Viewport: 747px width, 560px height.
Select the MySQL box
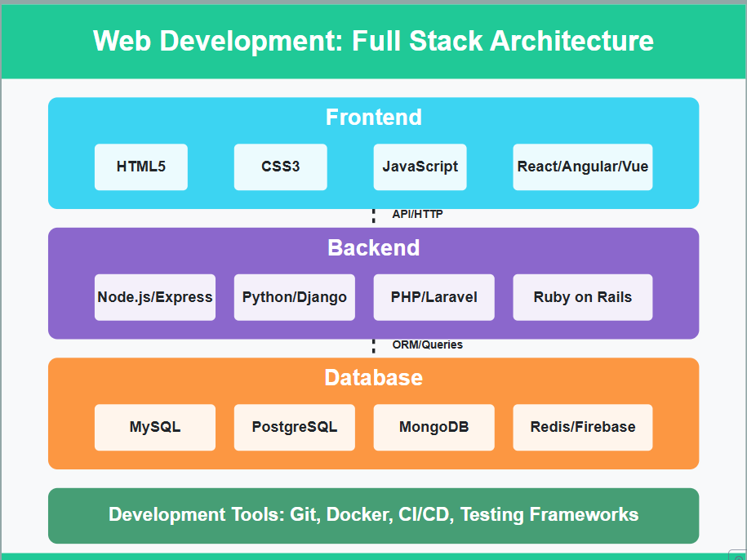155,427
